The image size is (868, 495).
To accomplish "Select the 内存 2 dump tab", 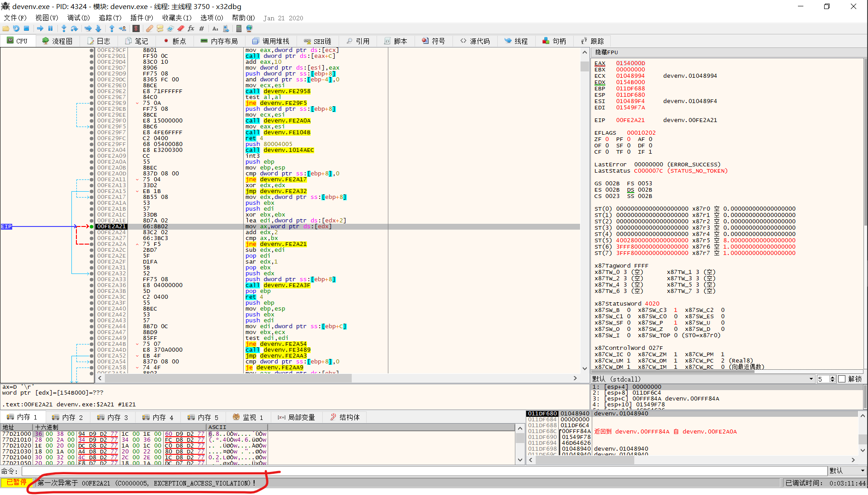I will (x=67, y=417).
